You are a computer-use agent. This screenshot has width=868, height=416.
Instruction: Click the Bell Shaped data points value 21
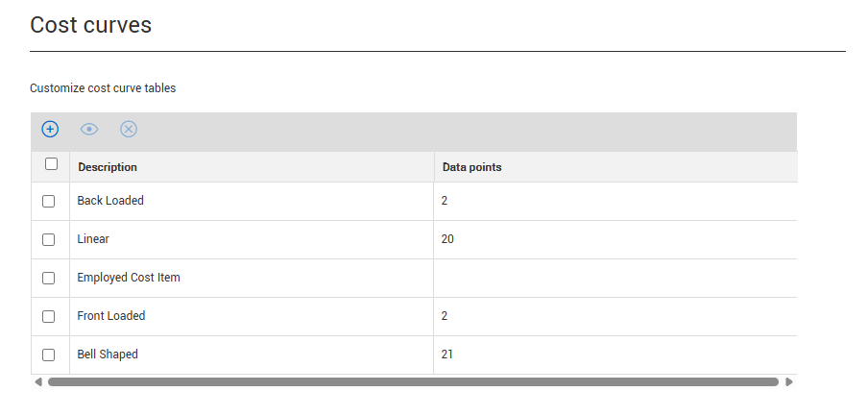pos(447,355)
